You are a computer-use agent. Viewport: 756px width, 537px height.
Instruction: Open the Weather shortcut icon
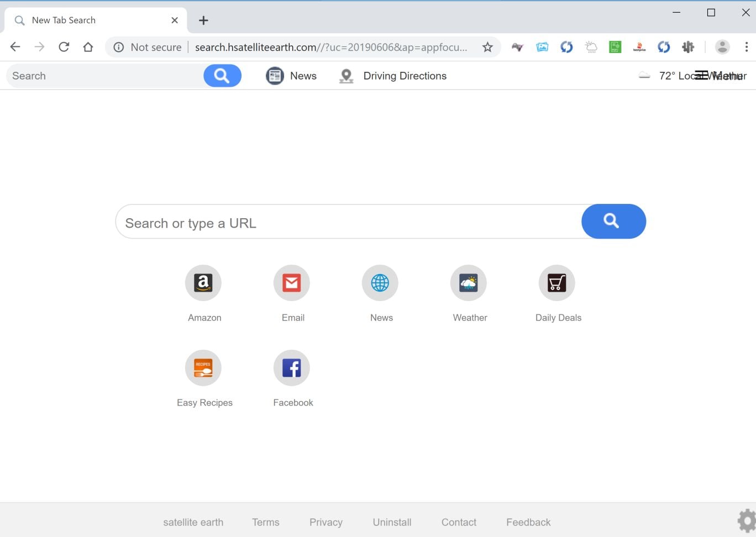[x=469, y=283]
